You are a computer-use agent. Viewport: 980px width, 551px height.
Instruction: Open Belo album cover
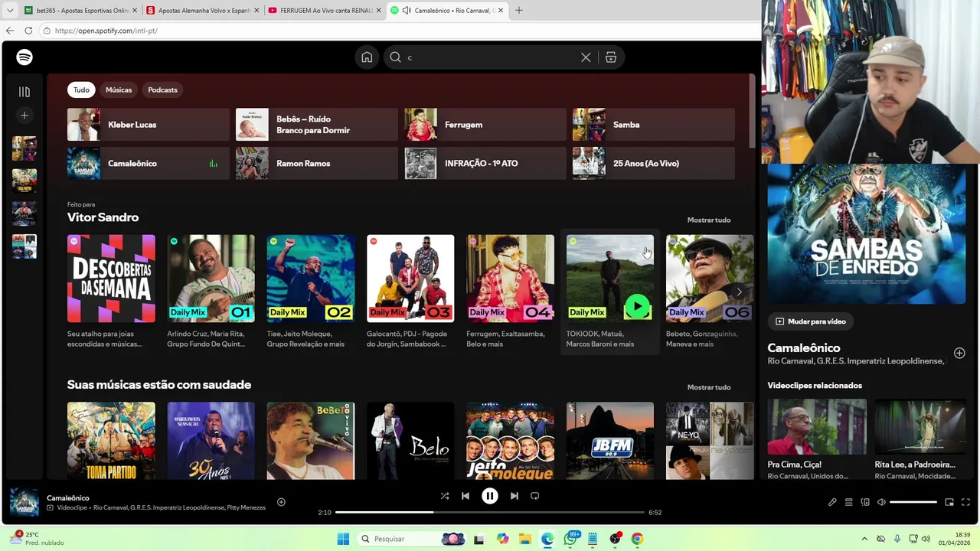[x=410, y=441]
